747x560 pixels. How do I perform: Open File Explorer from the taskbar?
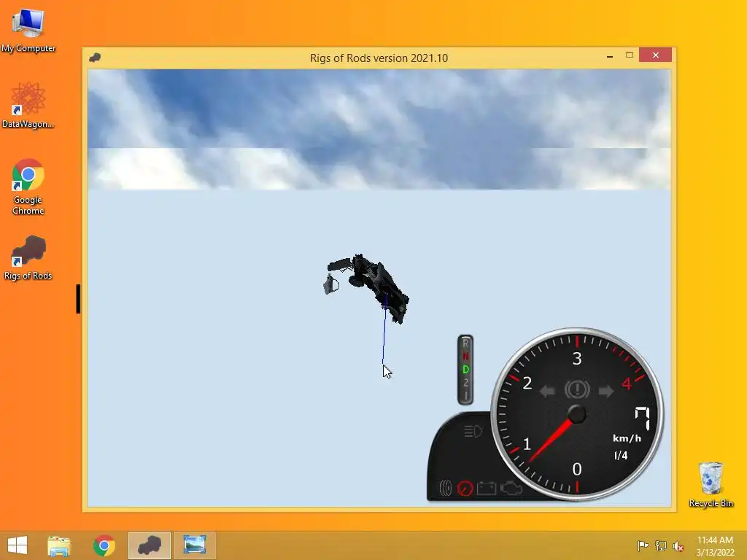[59, 545]
